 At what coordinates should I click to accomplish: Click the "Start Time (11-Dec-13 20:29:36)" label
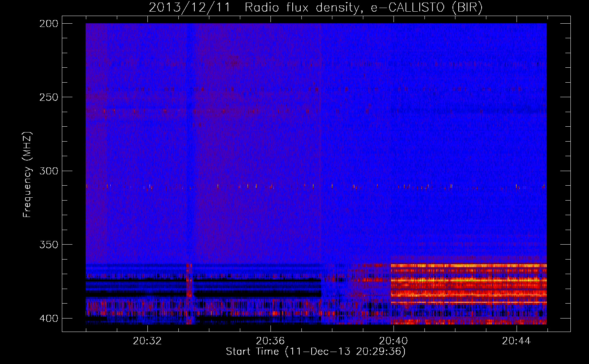pyautogui.click(x=316, y=352)
